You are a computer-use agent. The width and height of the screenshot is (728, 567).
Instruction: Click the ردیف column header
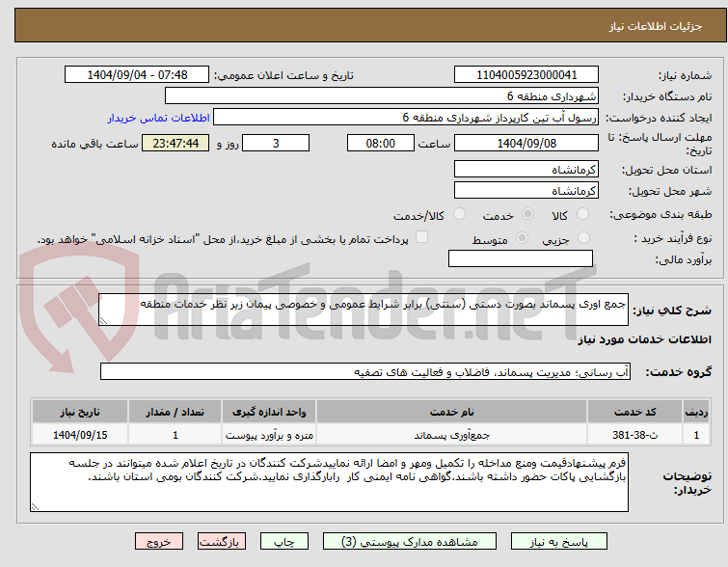696,412
